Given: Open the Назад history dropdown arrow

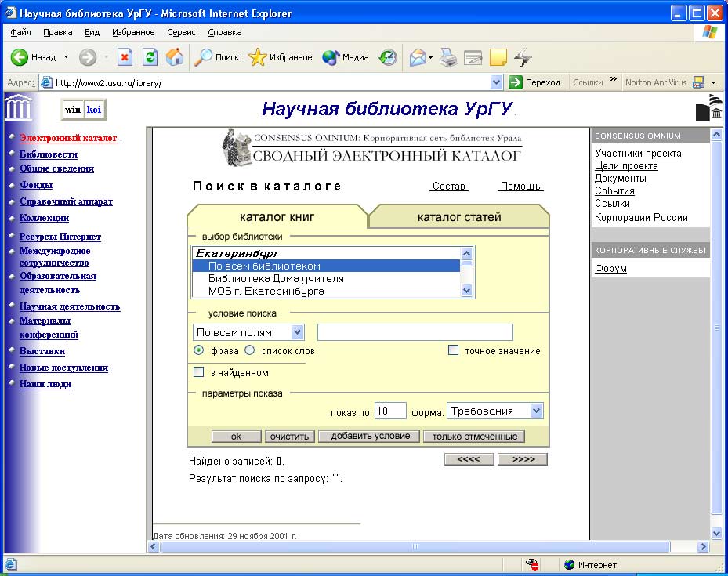Looking at the screenshot, I should (66, 57).
